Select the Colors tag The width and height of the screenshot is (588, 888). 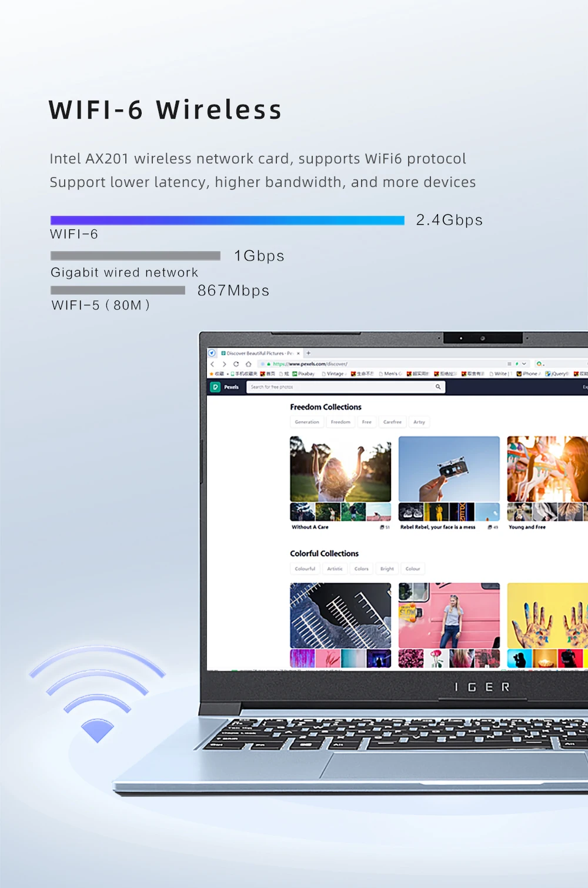(362, 569)
